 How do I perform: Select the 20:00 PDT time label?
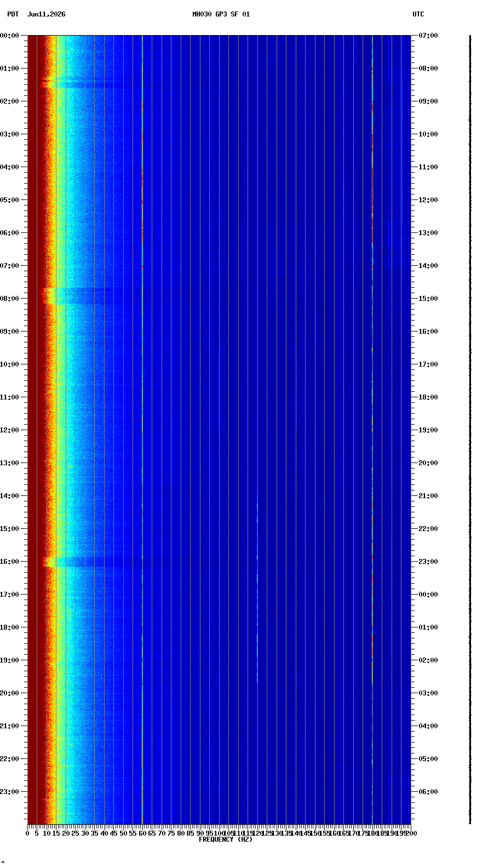coord(9,693)
